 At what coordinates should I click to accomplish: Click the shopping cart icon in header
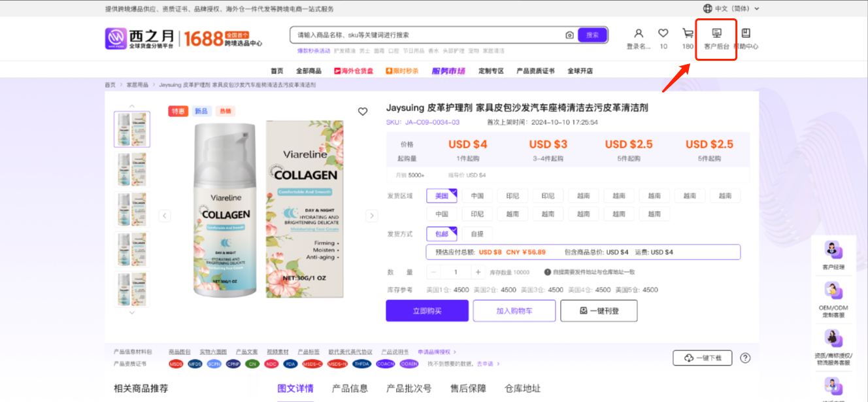tap(688, 33)
